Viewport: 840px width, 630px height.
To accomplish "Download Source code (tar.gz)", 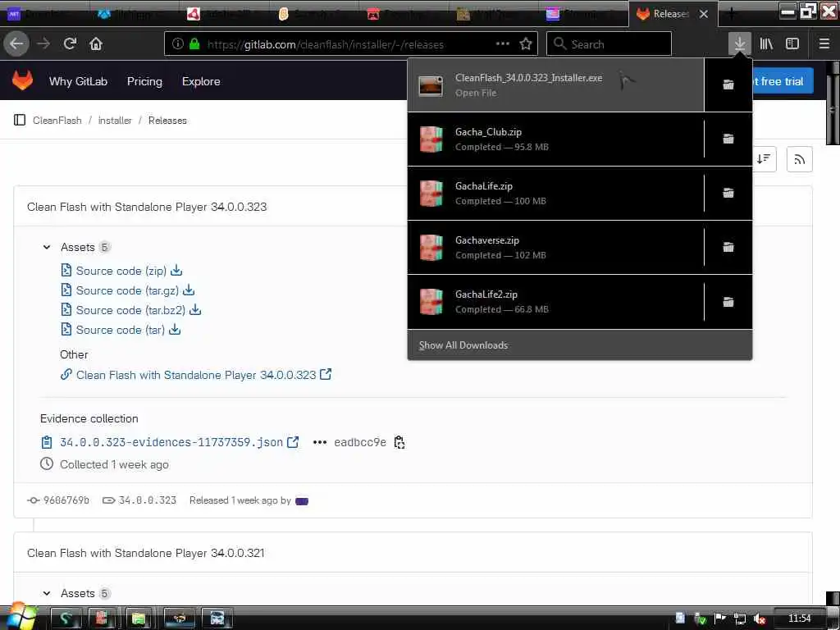I will pyautogui.click(x=127, y=290).
